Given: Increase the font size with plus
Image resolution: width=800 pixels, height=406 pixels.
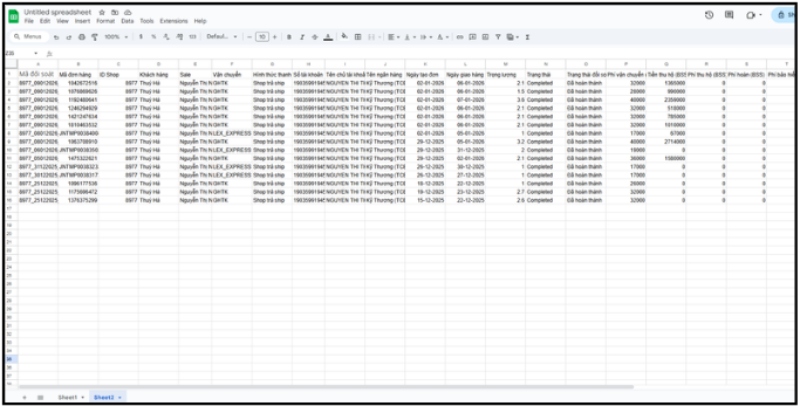Looking at the screenshot, I should pos(274,37).
